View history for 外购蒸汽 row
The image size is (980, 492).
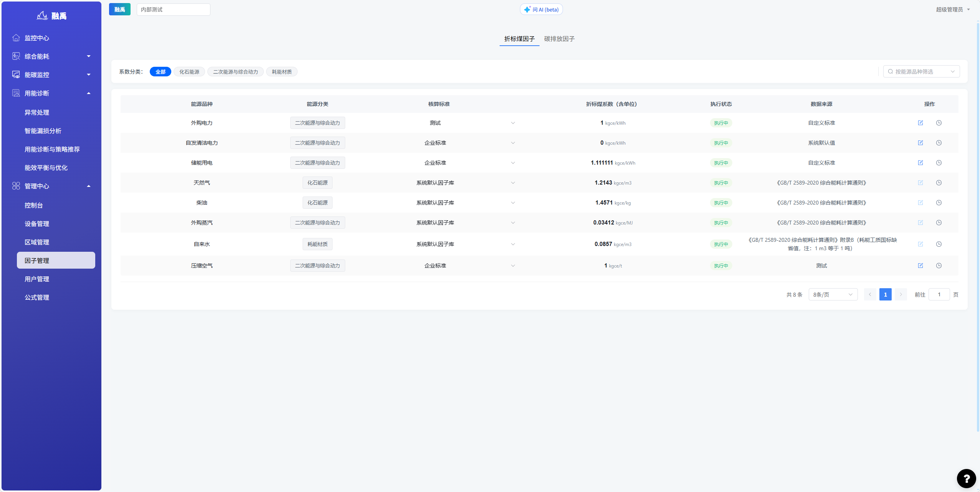(x=939, y=223)
